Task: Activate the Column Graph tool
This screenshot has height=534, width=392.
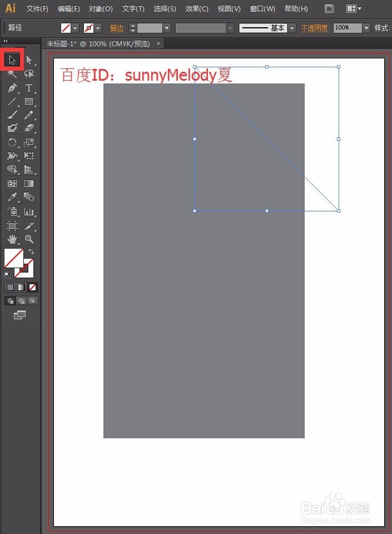Action: coord(29,211)
